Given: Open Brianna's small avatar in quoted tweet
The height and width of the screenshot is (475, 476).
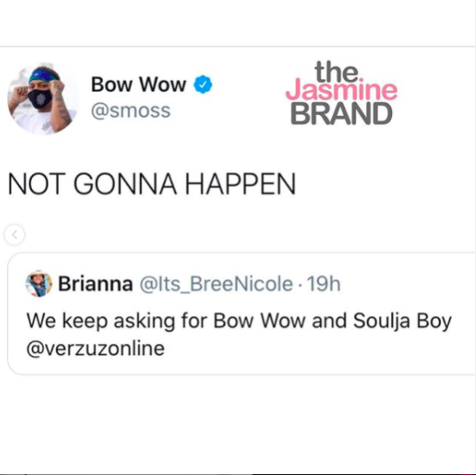Looking at the screenshot, I should coord(38,284).
